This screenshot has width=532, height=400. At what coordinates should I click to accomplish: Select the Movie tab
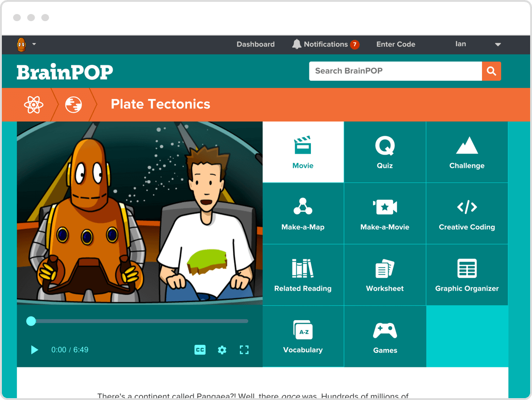pos(303,152)
